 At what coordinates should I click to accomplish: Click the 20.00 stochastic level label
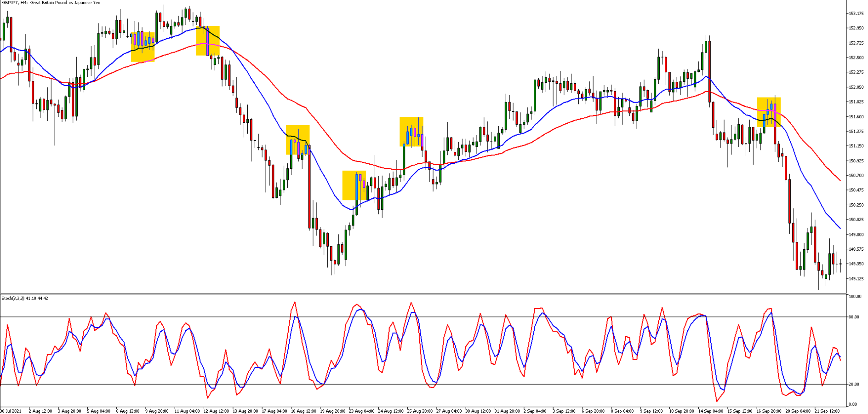click(854, 384)
